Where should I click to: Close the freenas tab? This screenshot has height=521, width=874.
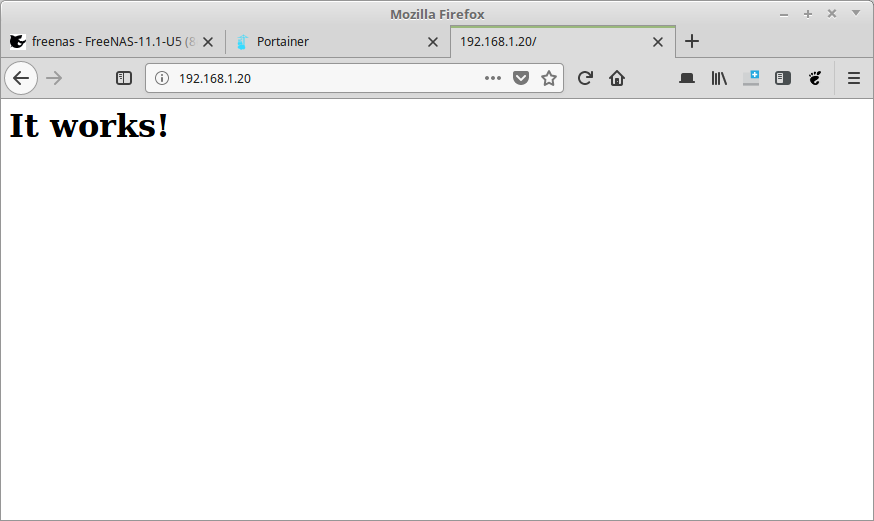click(x=208, y=42)
